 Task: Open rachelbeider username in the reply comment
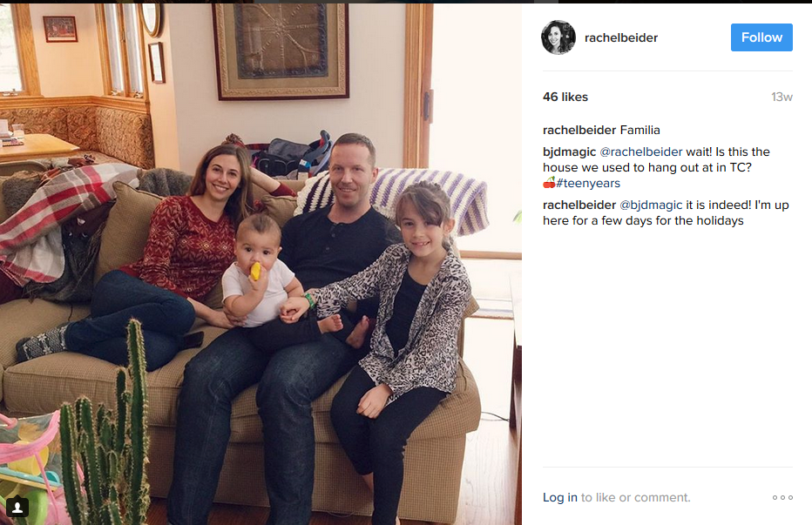click(579, 205)
